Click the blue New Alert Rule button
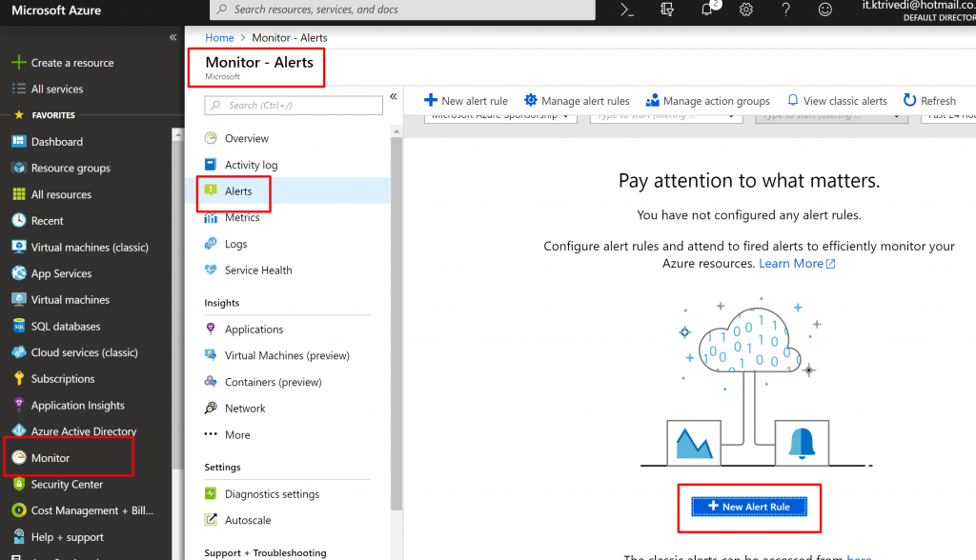This screenshot has width=976, height=560. point(749,507)
